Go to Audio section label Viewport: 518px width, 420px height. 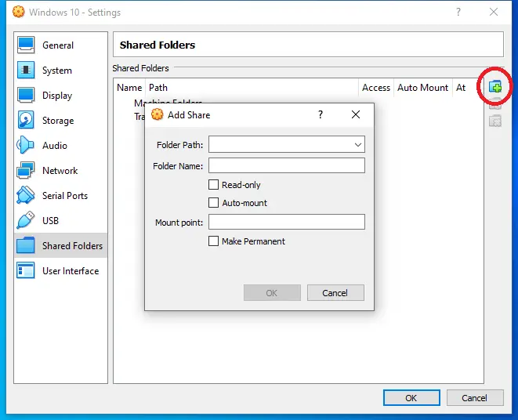pos(55,146)
